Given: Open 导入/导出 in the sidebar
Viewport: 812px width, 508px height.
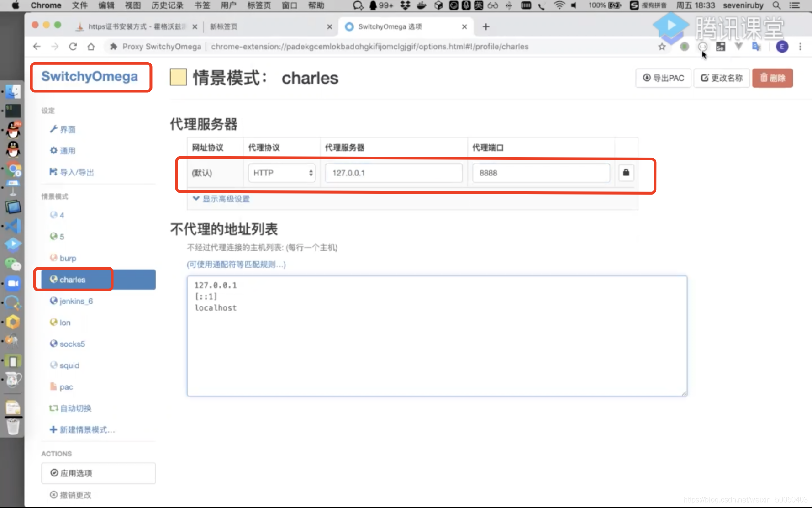Looking at the screenshot, I should [x=72, y=172].
